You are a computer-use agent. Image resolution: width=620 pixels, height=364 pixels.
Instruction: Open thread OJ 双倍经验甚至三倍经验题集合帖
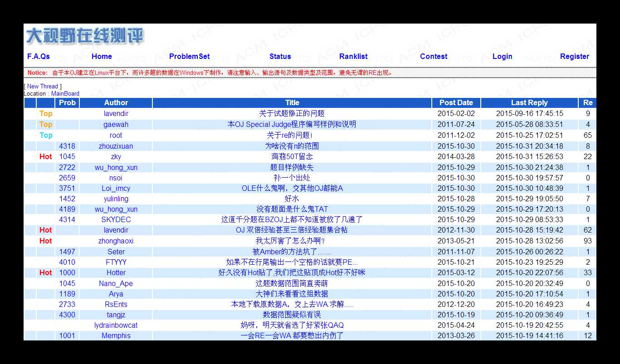[x=292, y=230]
